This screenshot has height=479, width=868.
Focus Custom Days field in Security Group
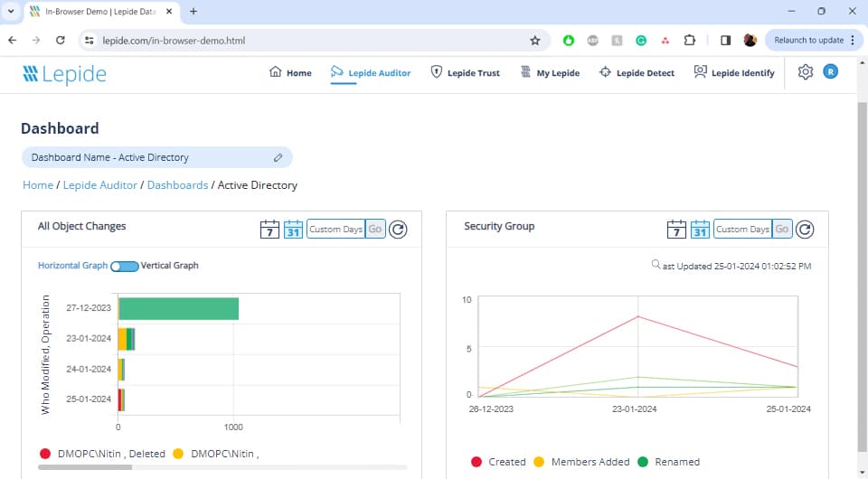pyautogui.click(x=742, y=229)
